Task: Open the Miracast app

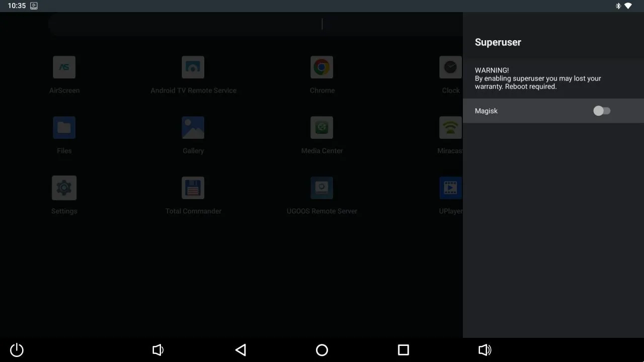Action: [x=450, y=127]
